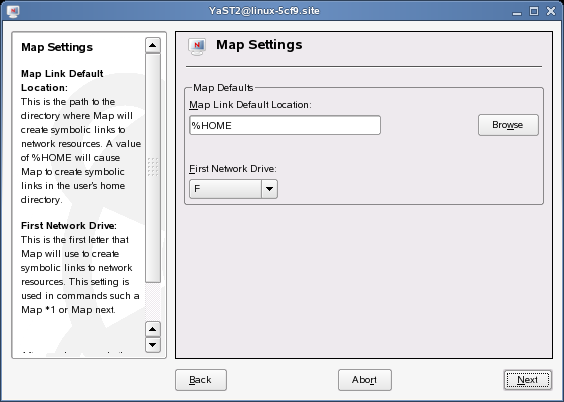Click the help panel scroll-down arrow at bottom
The height and width of the screenshot is (402, 564).
point(153,345)
